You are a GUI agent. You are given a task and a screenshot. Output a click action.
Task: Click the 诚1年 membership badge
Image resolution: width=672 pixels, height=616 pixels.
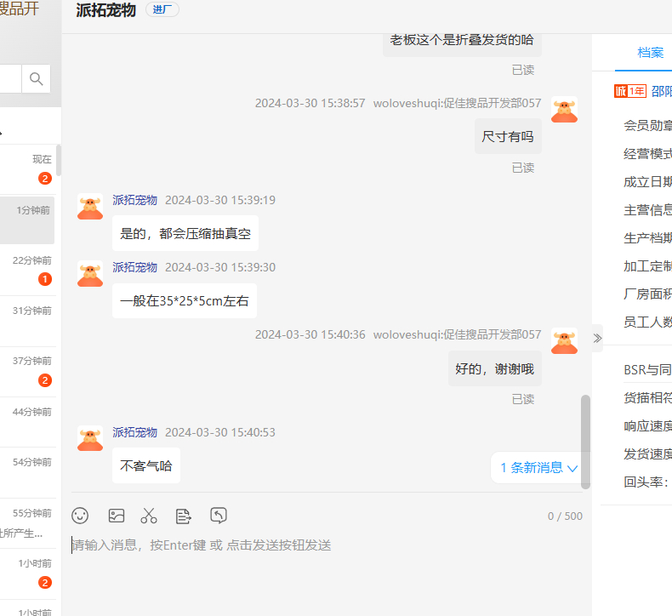coord(630,91)
